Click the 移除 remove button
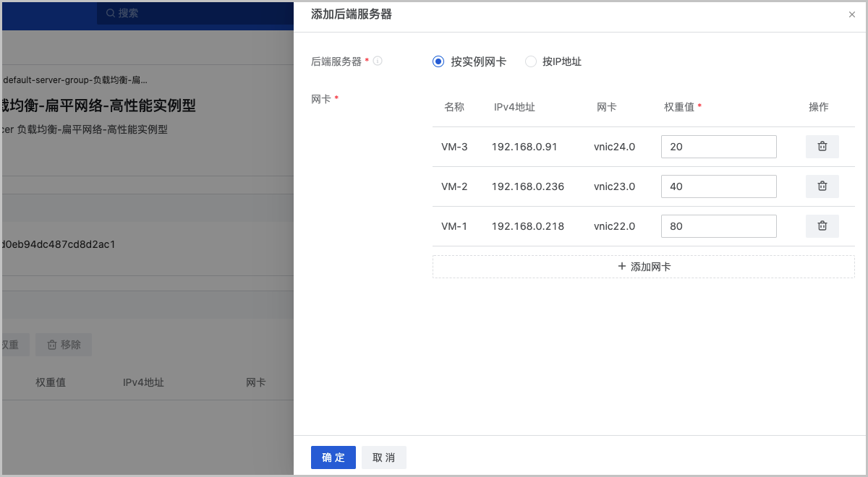868x477 pixels. [64, 345]
